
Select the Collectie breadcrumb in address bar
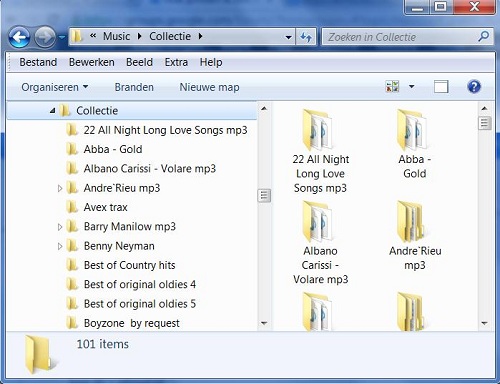click(170, 36)
